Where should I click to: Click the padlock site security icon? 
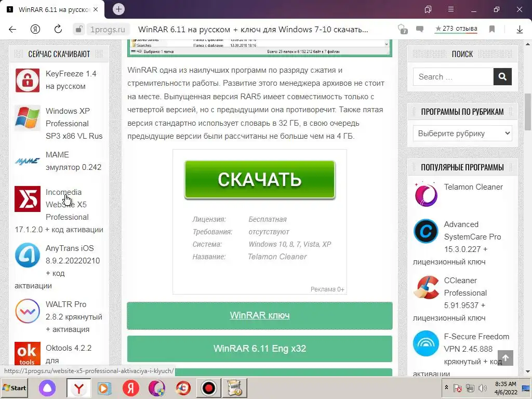(78, 29)
